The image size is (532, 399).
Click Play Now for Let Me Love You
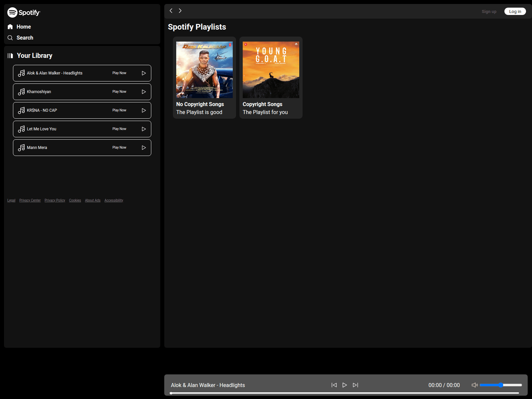point(119,129)
